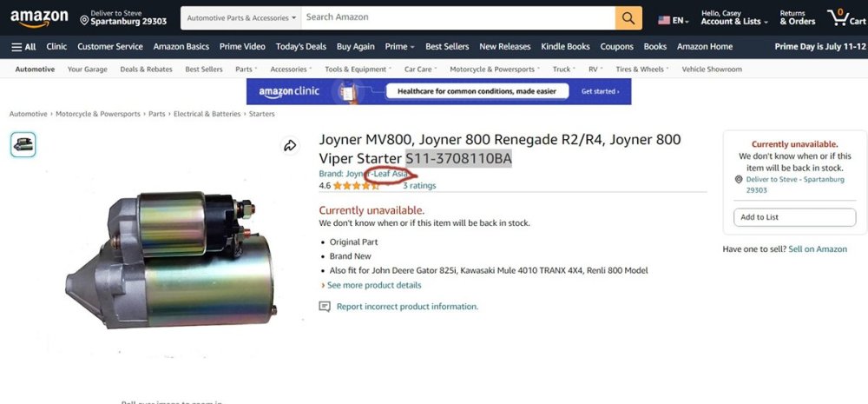This screenshot has width=868, height=404.
Task: Go to 'Returns & Orders'
Action: click(797, 17)
